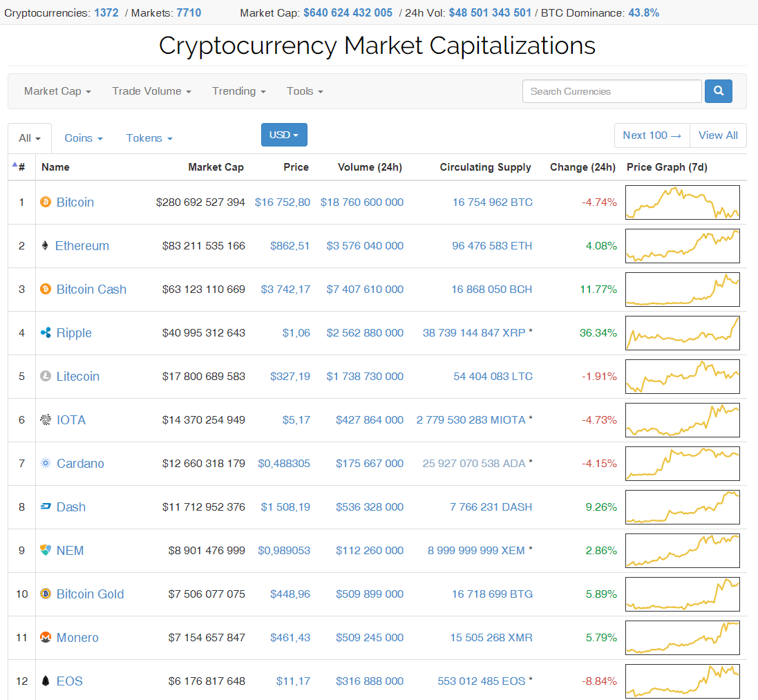Open the Dash 7d price graph

(683, 507)
